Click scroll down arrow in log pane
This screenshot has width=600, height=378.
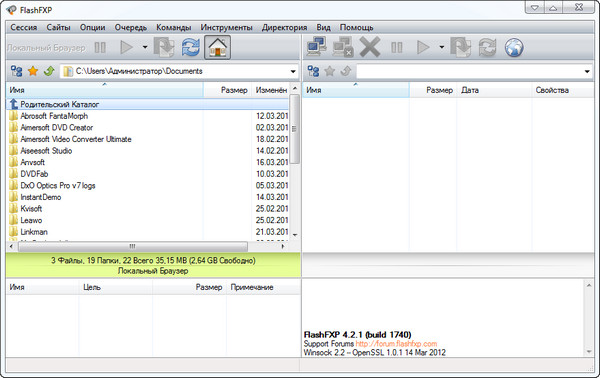click(x=589, y=352)
